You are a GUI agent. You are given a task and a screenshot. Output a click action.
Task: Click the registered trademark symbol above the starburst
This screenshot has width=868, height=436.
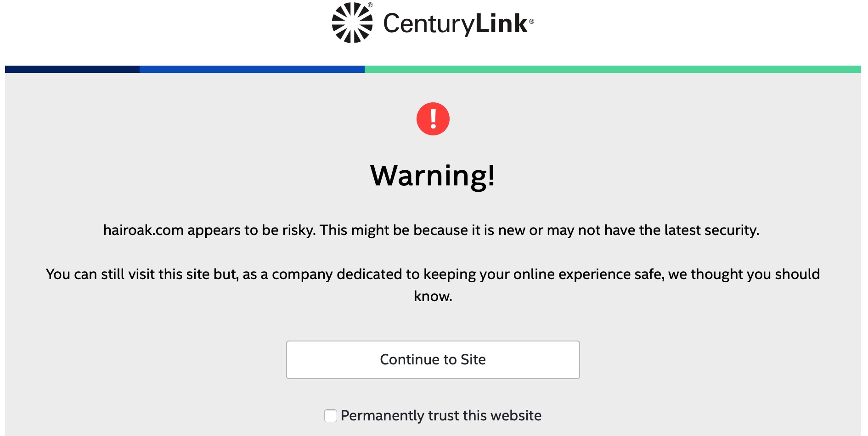370,5
